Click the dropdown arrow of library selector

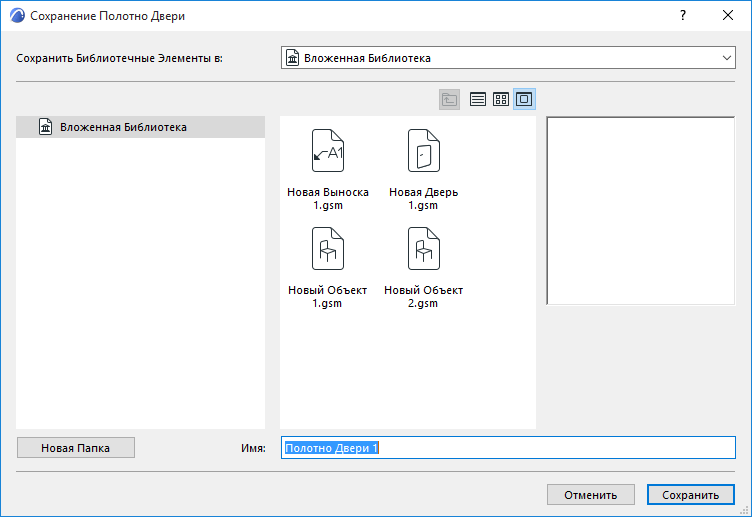pos(727,58)
